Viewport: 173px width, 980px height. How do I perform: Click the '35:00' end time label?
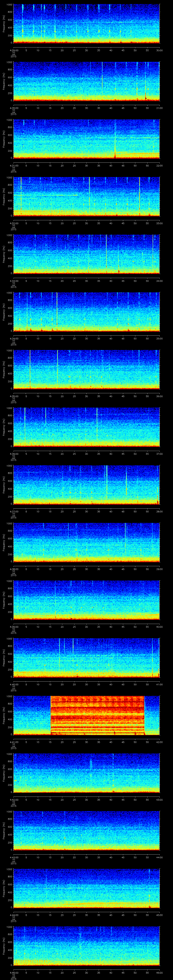(x=159, y=339)
